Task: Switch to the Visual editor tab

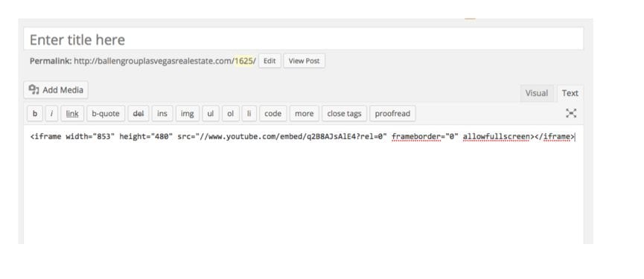Action: (x=536, y=93)
